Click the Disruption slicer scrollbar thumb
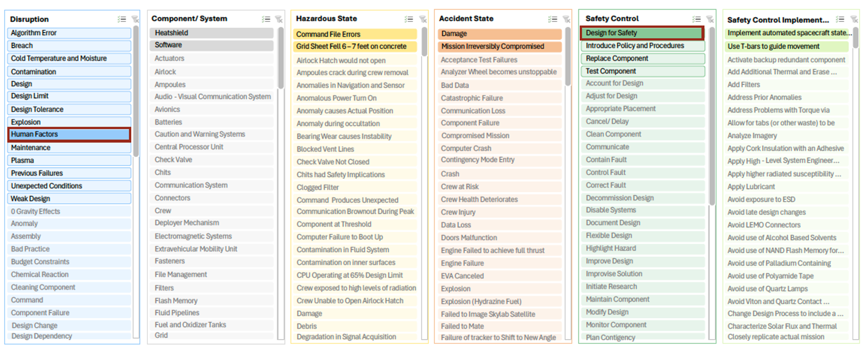868x349 pixels. pos(136,92)
